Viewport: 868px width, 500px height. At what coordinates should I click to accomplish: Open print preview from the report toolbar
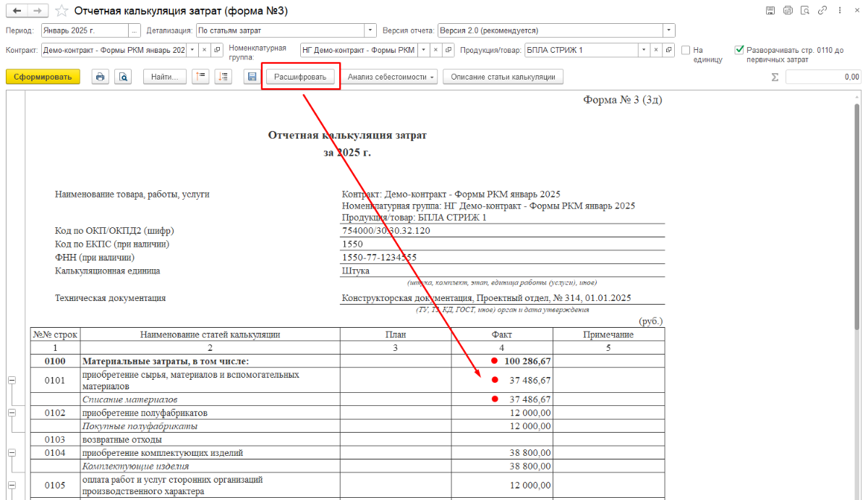pos(123,77)
